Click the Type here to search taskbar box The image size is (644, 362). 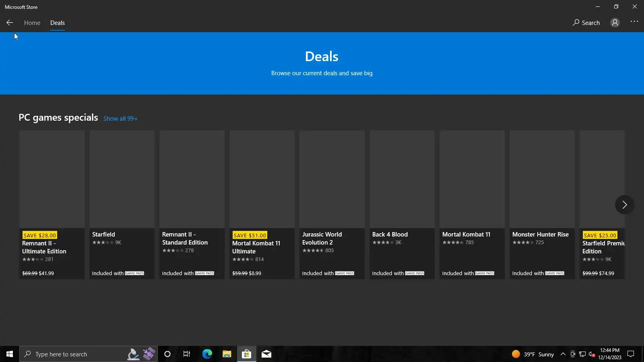(x=89, y=354)
